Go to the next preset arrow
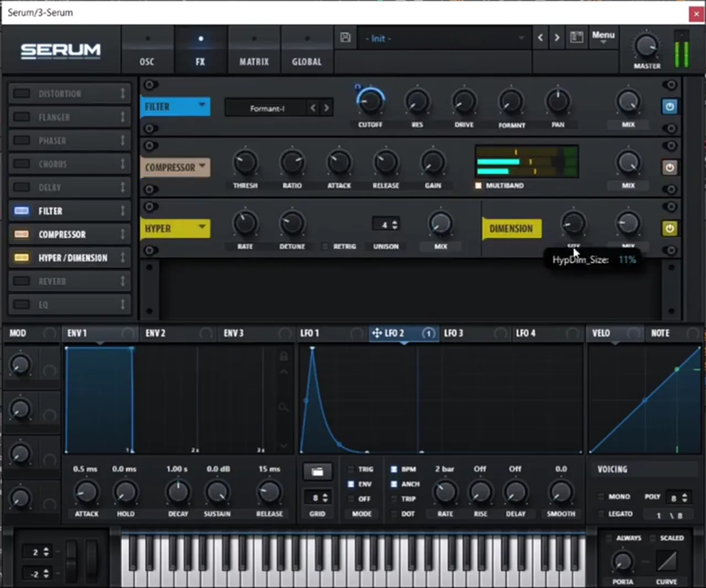This screenshot has width=706, height=588. point(557,38)
